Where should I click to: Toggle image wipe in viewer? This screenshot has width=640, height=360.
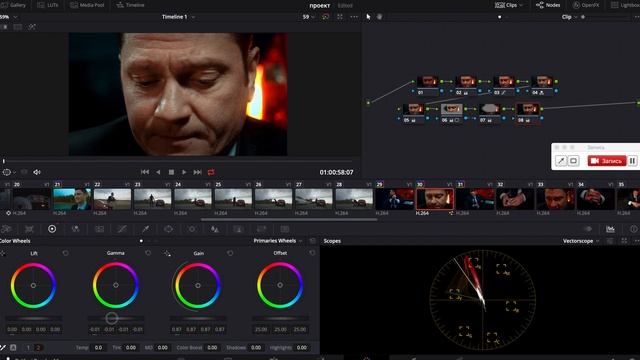coord(4,27)
